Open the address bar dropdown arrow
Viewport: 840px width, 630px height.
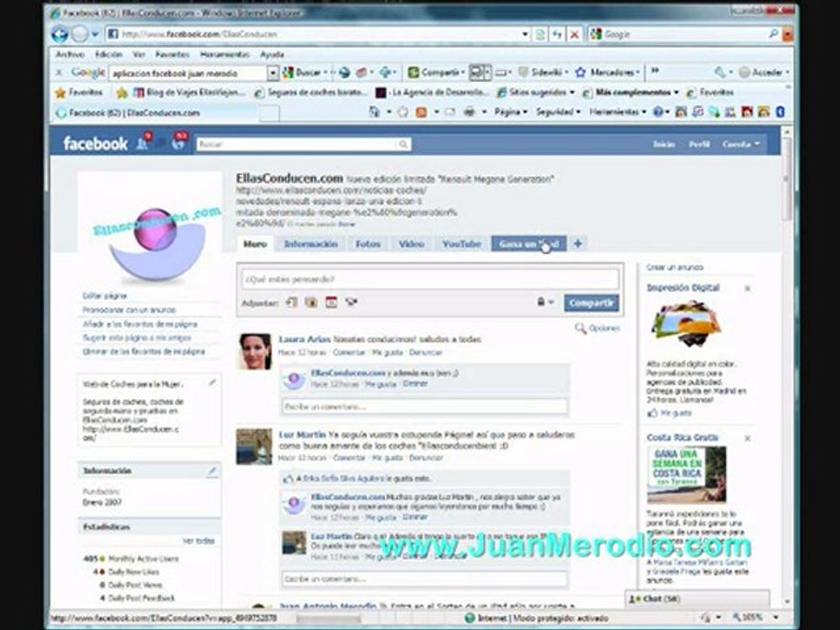(x=525, y=34)
